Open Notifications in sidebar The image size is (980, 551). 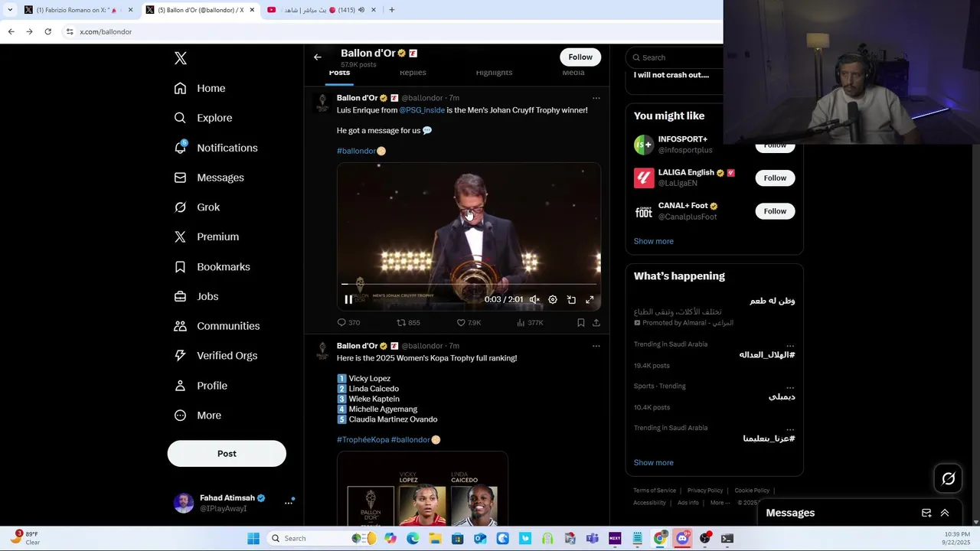216,148
